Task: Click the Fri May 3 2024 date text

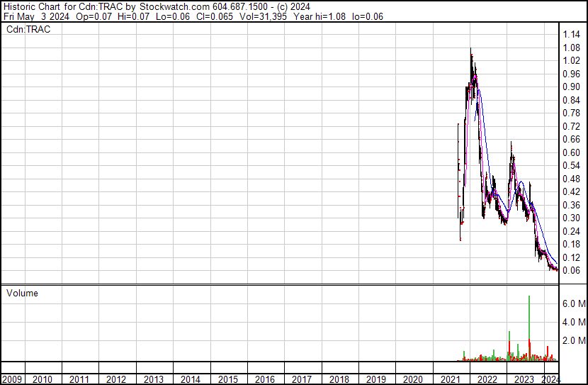Action: pos(36,16)
